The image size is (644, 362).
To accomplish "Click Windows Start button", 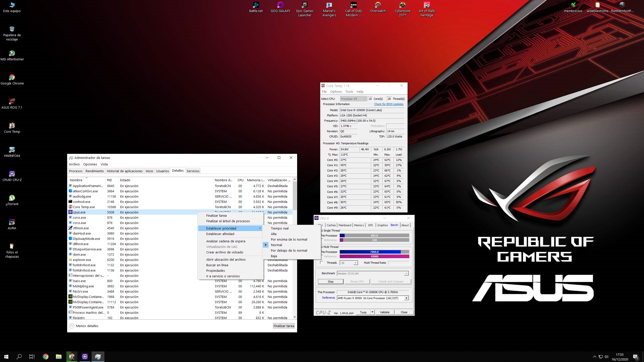I will [7, 356].
